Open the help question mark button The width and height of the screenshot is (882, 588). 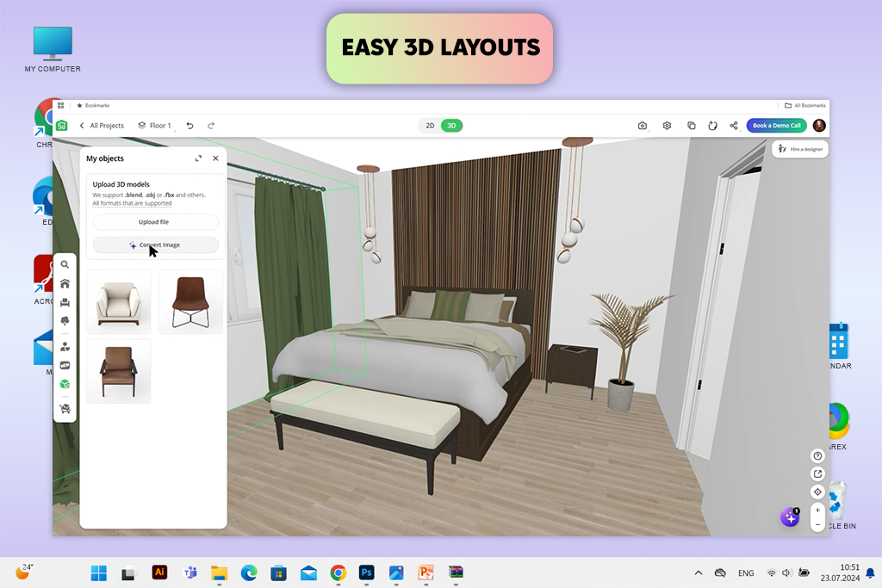pyautogui.click(x=818, y=456)
